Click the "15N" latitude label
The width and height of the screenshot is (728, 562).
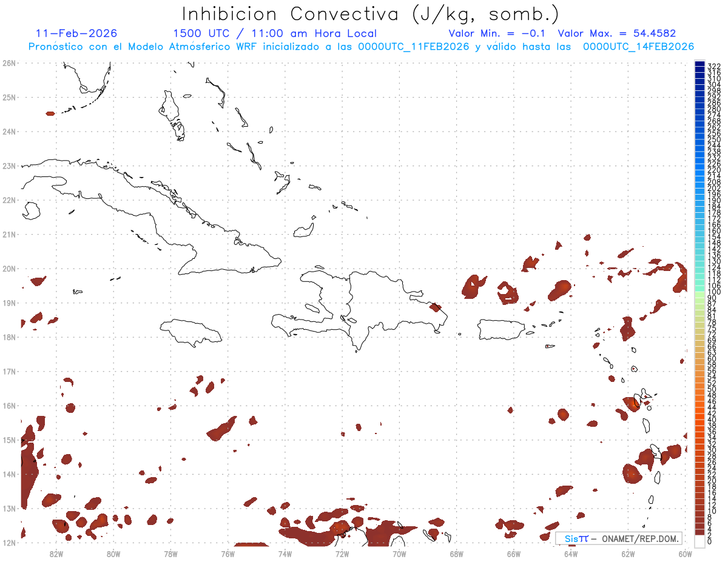[8, 440]
